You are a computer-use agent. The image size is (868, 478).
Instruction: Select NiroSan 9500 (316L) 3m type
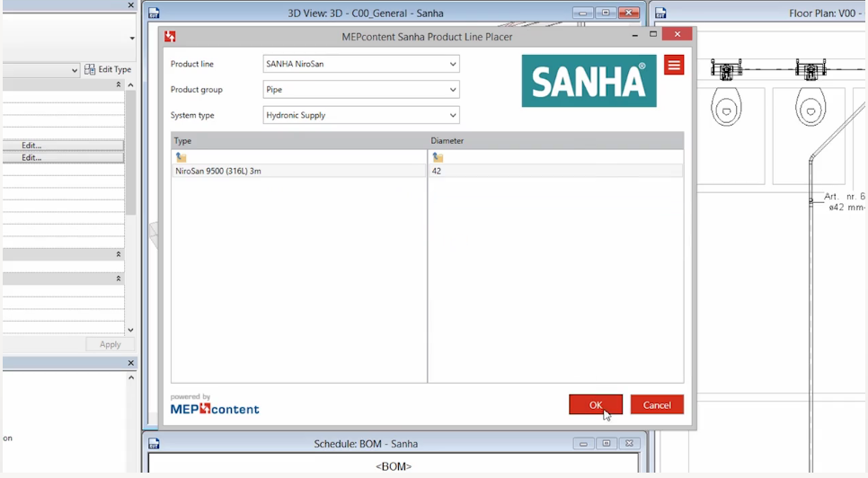[218, 171]
